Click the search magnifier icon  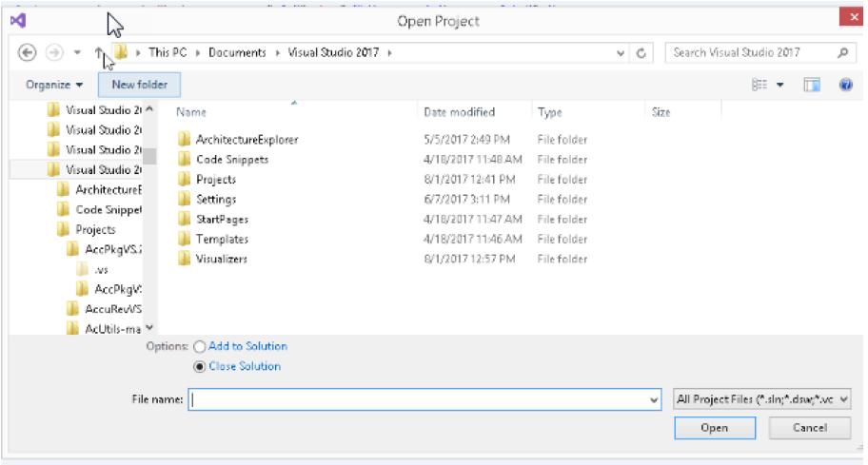(841, 53)
